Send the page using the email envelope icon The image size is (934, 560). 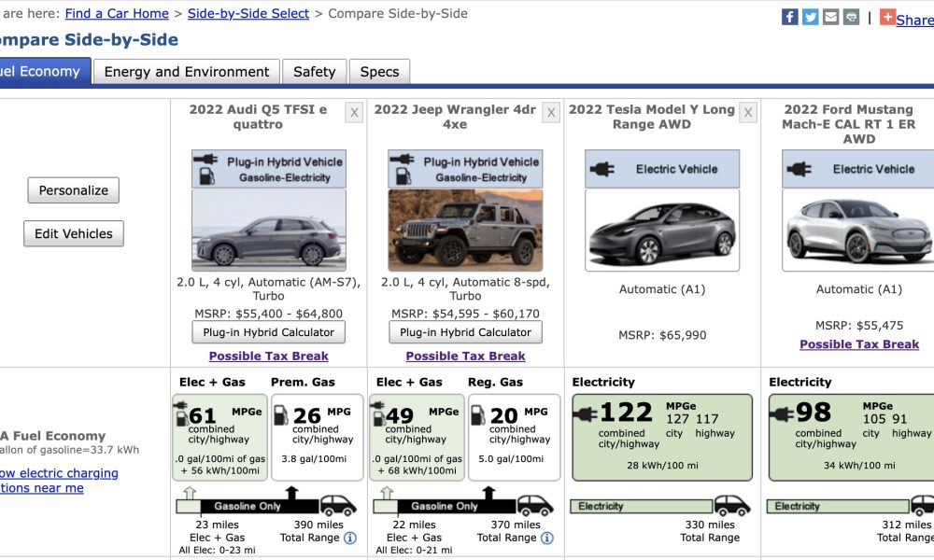click(830, 17)
